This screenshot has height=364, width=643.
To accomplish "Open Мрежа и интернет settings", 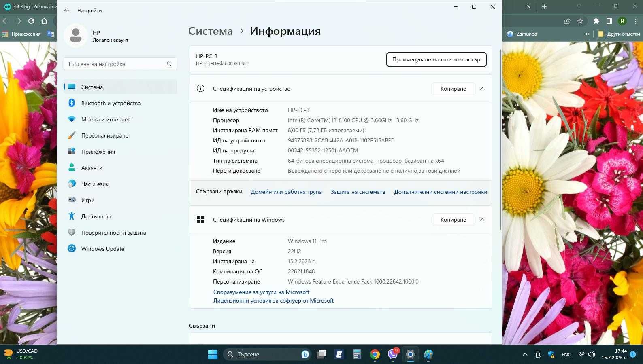I will [x=120, y=119].
